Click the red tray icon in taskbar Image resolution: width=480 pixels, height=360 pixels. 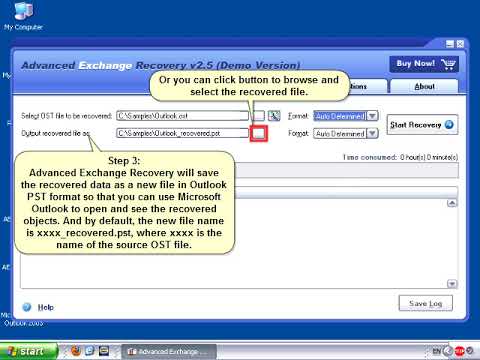(x=460, y=351)
